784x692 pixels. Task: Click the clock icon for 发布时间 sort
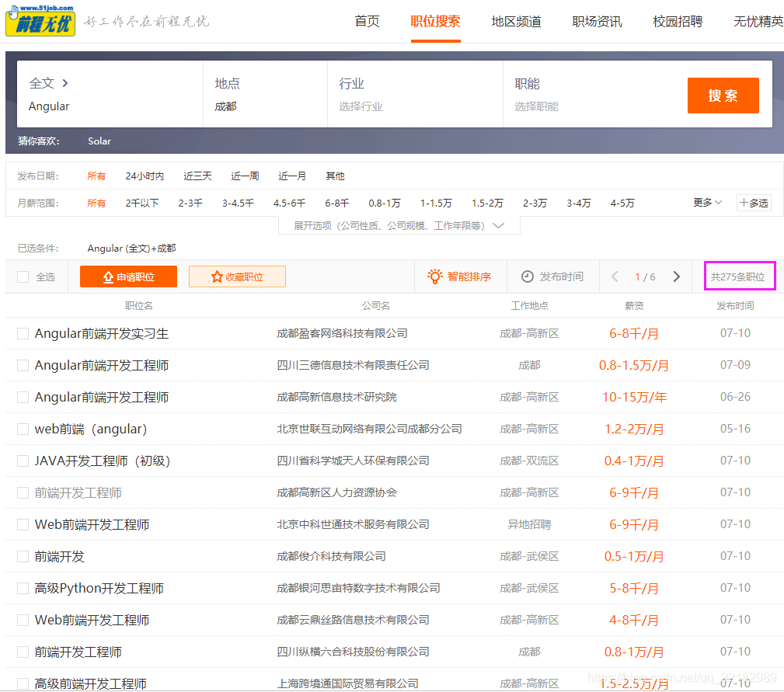[528, 276]
